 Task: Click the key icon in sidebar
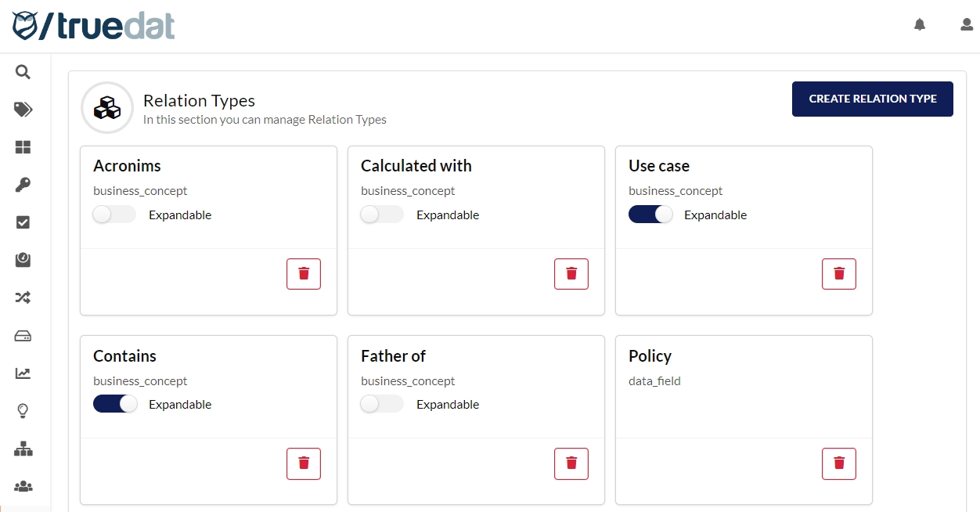pyautogui.click(x=23, y=185)
